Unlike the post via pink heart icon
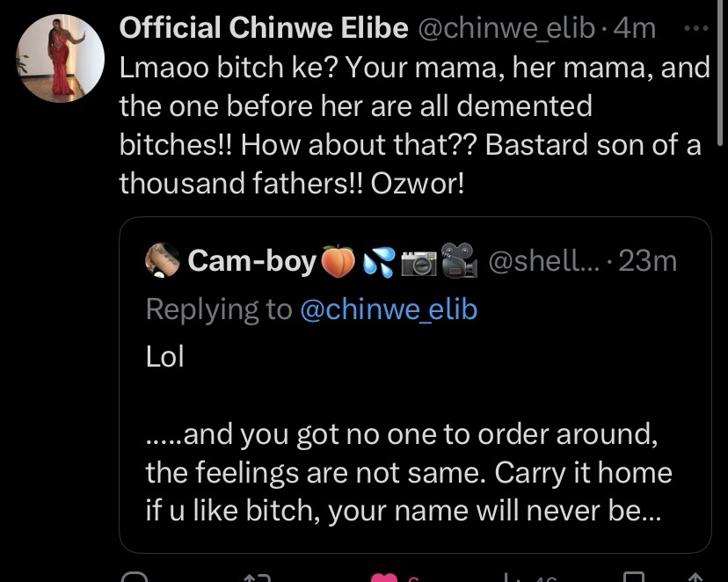The width and height of the screenshot is (728, 582). pos(384,578)
